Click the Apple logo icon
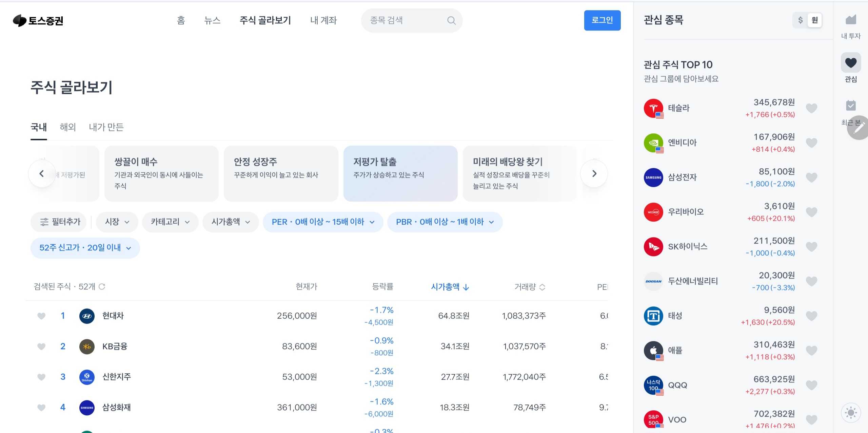868x433 pixels. (653, 351)
